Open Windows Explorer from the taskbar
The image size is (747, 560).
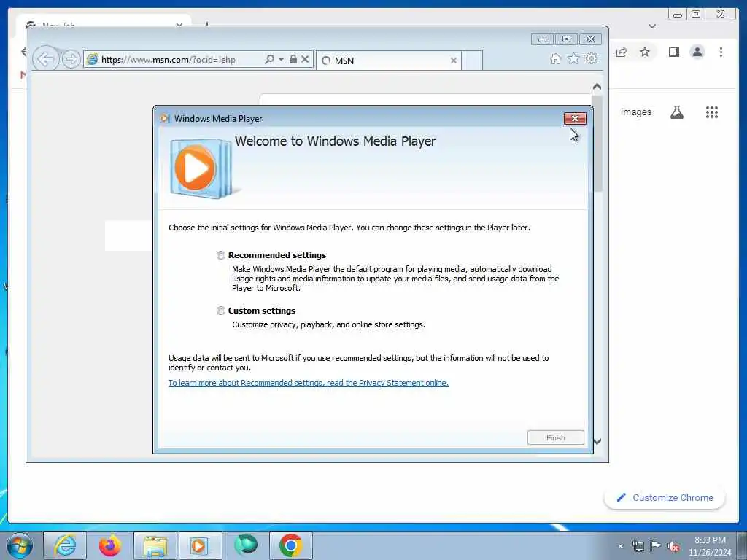pyautogui.click(x=155, y=545)
